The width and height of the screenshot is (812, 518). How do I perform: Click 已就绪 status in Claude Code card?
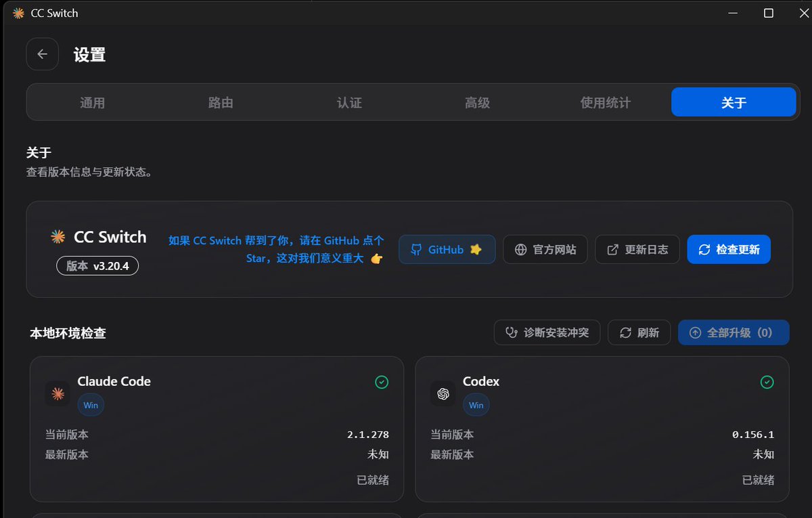(373, 480)
